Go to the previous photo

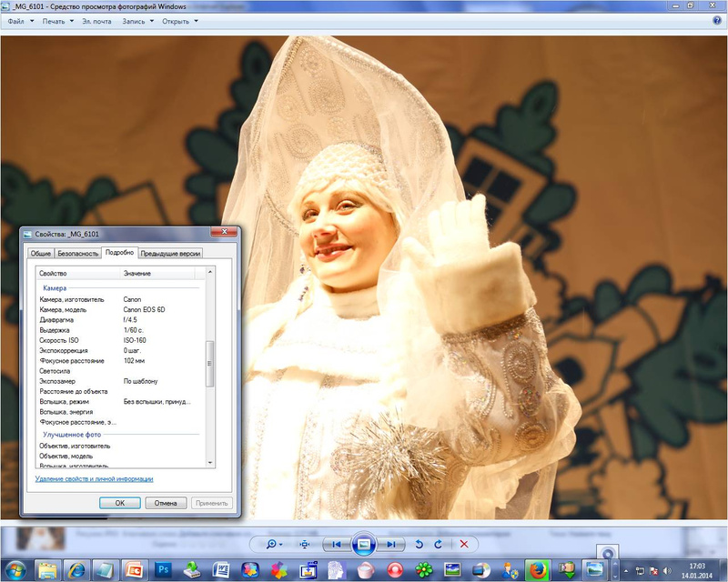point(336,544)
